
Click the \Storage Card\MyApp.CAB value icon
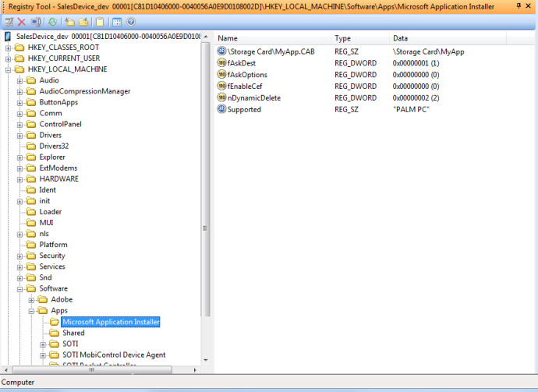pos(221,51)
